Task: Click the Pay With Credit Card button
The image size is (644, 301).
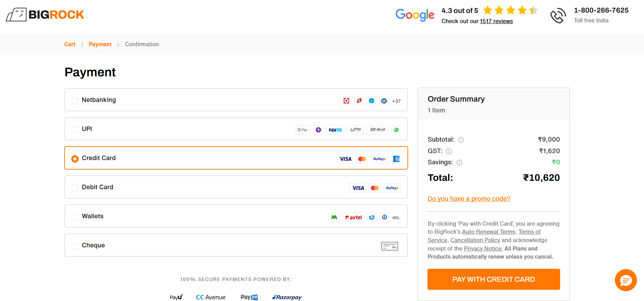Action: click(x=493, y=279)
